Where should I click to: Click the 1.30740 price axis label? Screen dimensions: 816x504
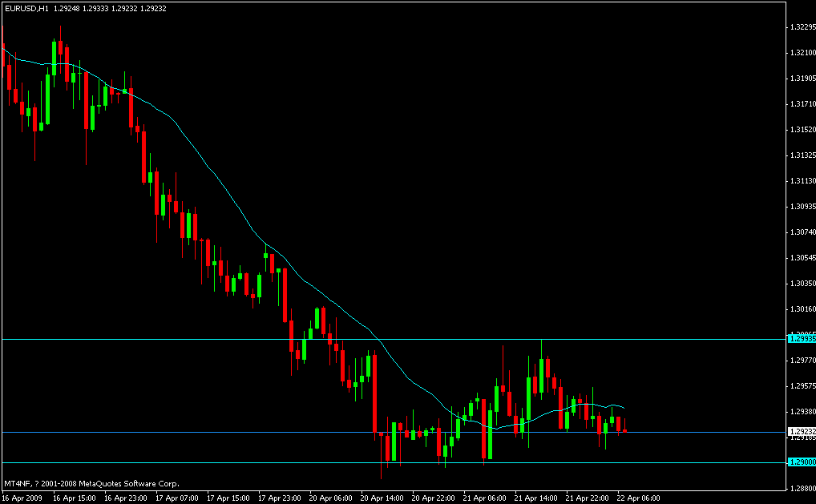click(x=802, y=232)
